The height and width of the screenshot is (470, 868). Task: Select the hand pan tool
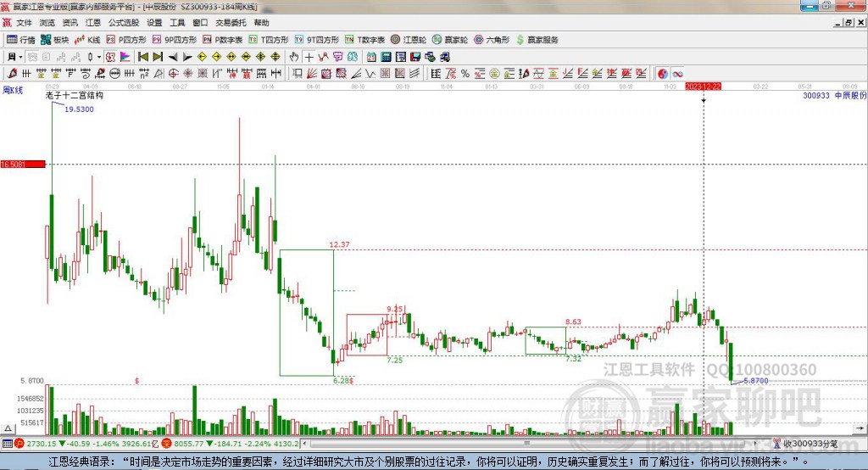294,57
